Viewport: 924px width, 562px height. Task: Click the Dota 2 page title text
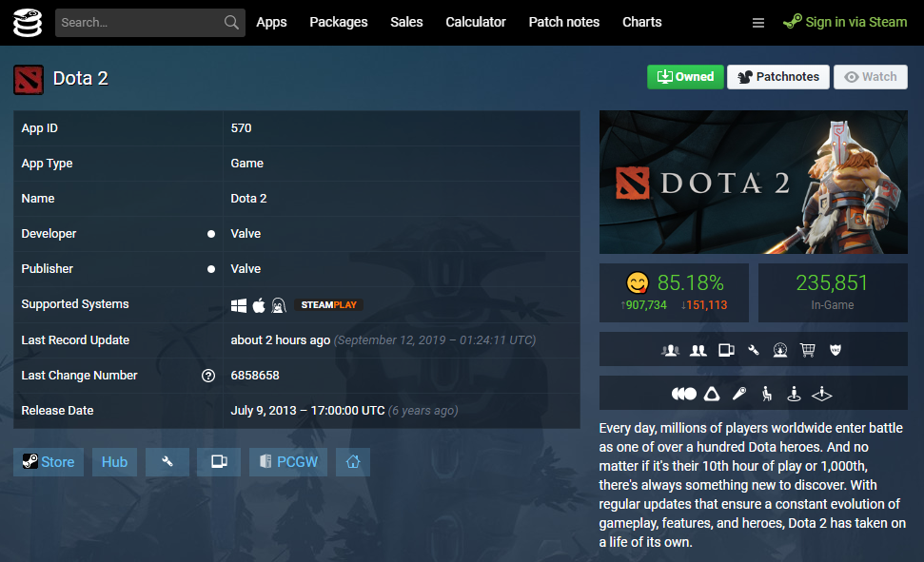[x=81, y=79]
